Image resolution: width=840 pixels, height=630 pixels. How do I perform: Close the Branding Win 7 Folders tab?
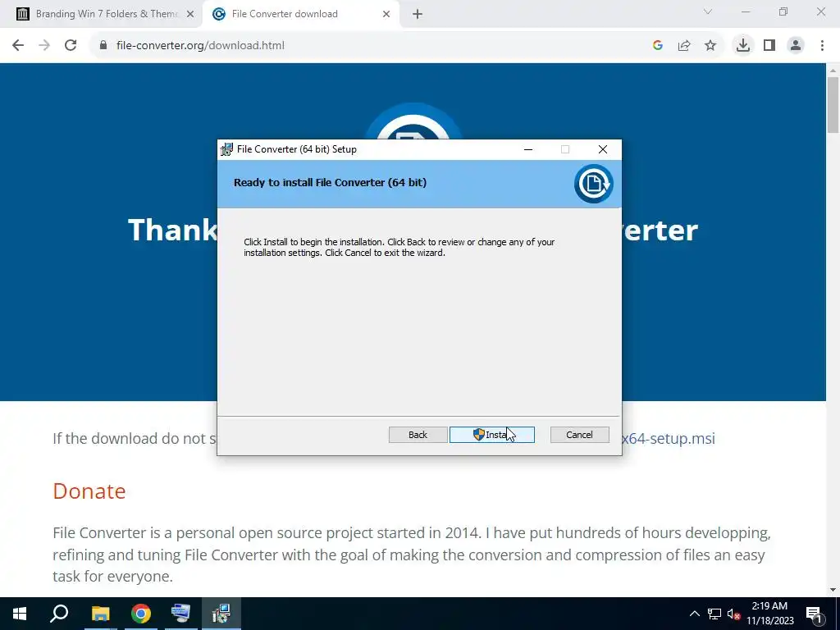pyautogui.click(x=190, y=14)
